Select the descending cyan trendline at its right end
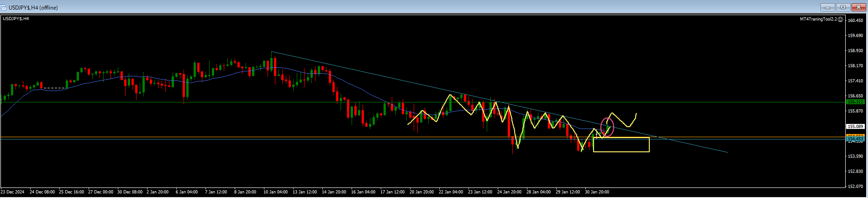 tap(726, 152)
